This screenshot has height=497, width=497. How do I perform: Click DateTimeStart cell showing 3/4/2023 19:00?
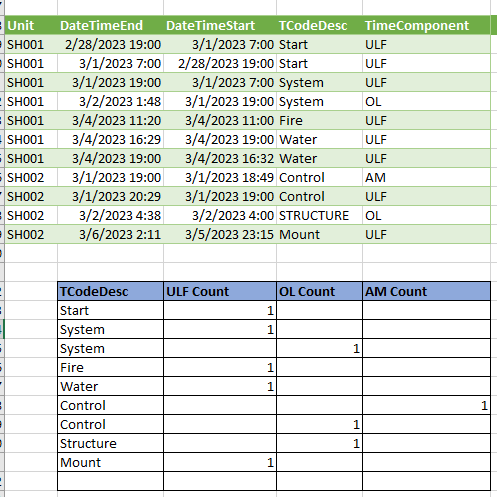220,139
